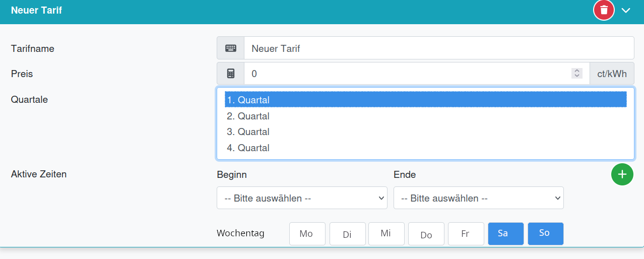Click the Tarifname text field
The height and width of the screenshot is (259, 644).
pyautogui.click(x=438, y=48)
